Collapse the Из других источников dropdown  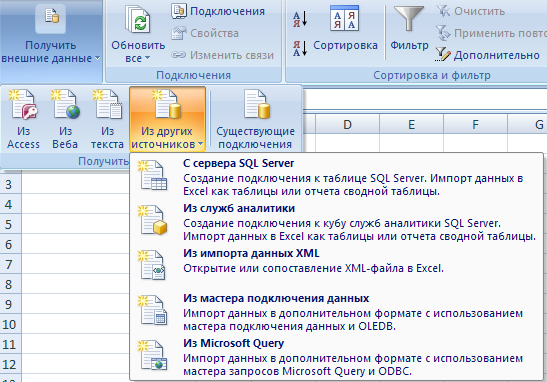click(167, 119)
